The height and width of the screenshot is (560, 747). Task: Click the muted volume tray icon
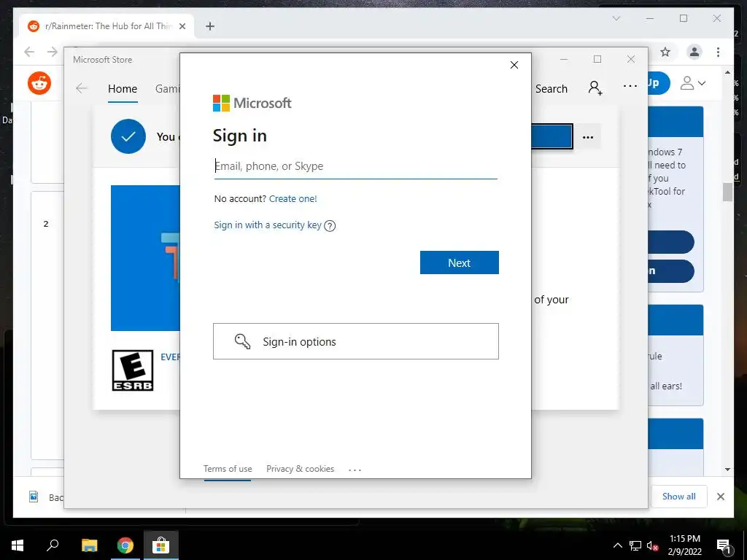[x=652, y=545]
